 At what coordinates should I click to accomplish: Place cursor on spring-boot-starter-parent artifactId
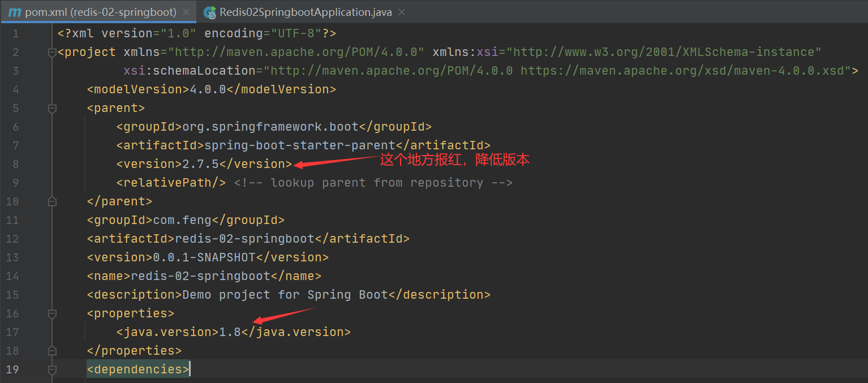tap(300, 145)
